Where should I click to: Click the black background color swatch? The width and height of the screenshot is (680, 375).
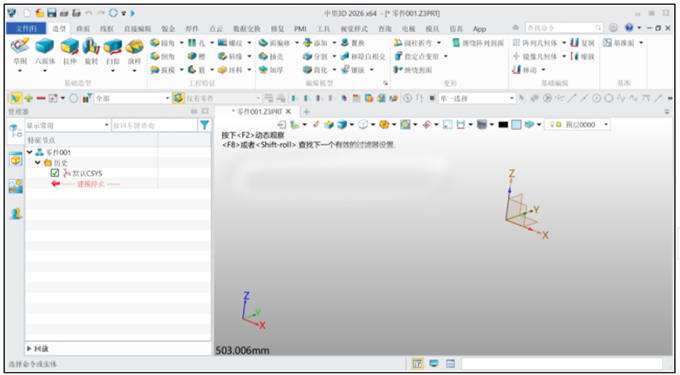(x=503, y=125)
